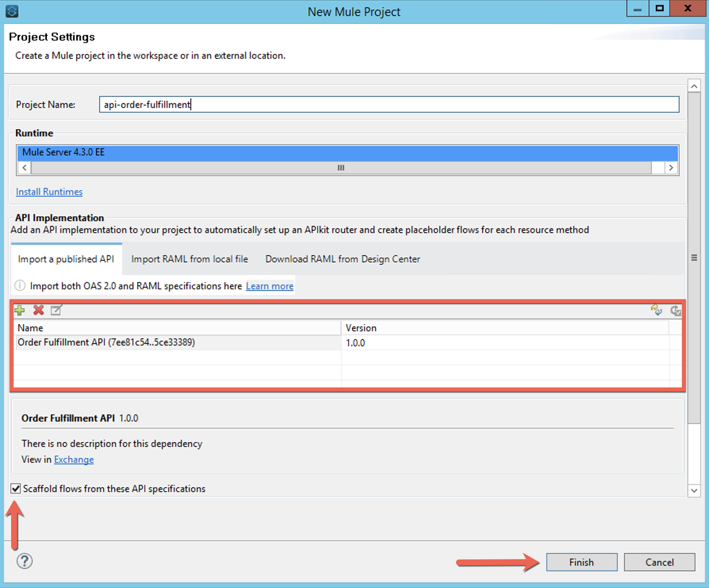This screenshot has width=709, height=588.
Task: Open help via the question mark icon
Action: 25,561
